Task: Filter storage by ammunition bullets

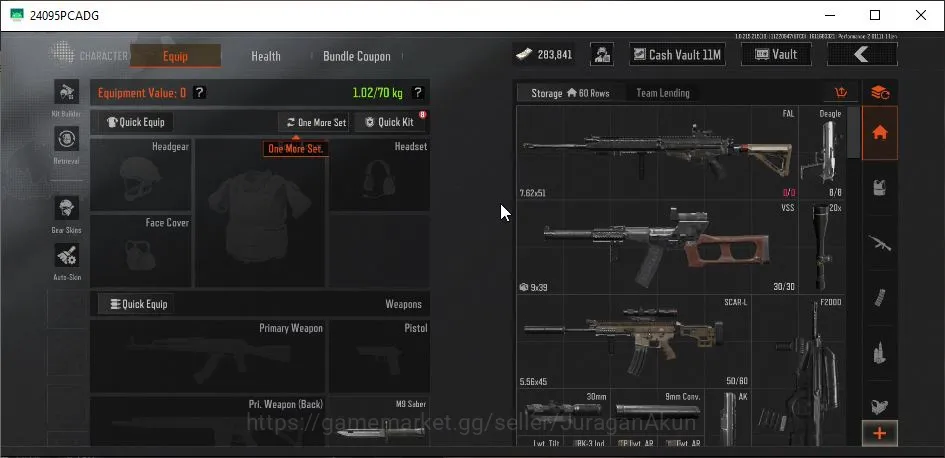Action: (x=880, y=353)
